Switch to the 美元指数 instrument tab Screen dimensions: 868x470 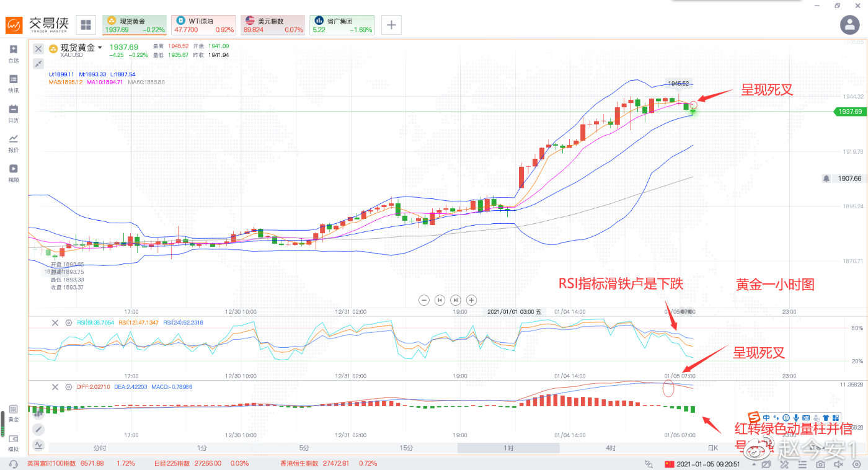pos(272,25)
